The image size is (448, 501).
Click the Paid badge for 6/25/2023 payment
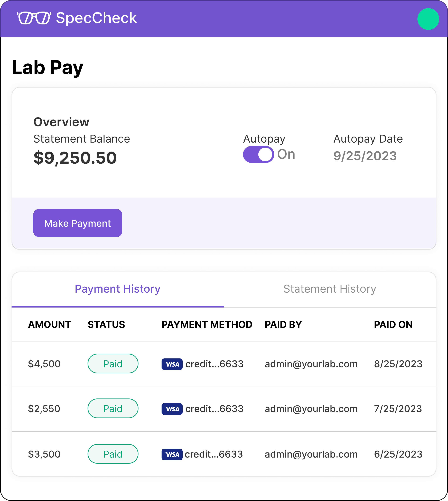113,454
